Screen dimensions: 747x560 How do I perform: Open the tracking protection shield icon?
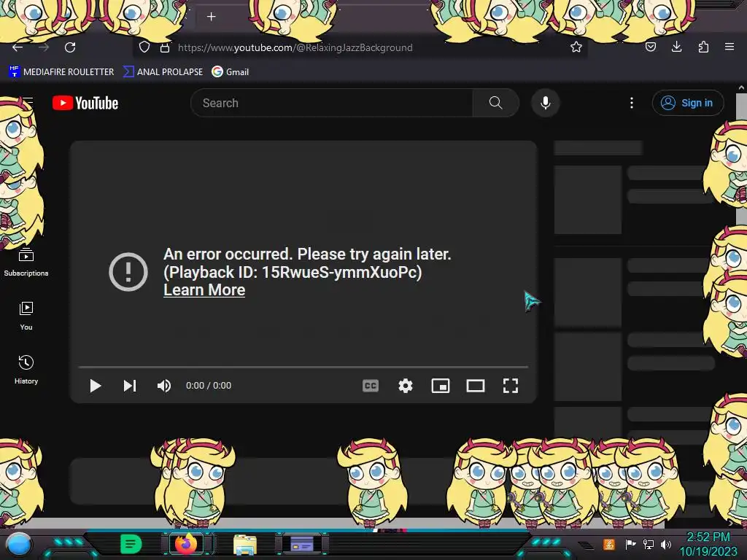[x=144, y=47]
